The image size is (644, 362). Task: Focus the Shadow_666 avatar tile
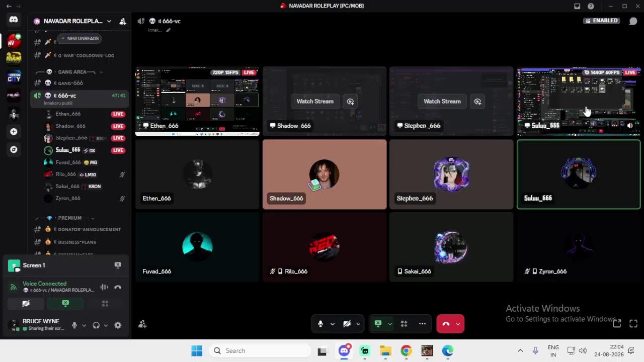tap(325, 174)
